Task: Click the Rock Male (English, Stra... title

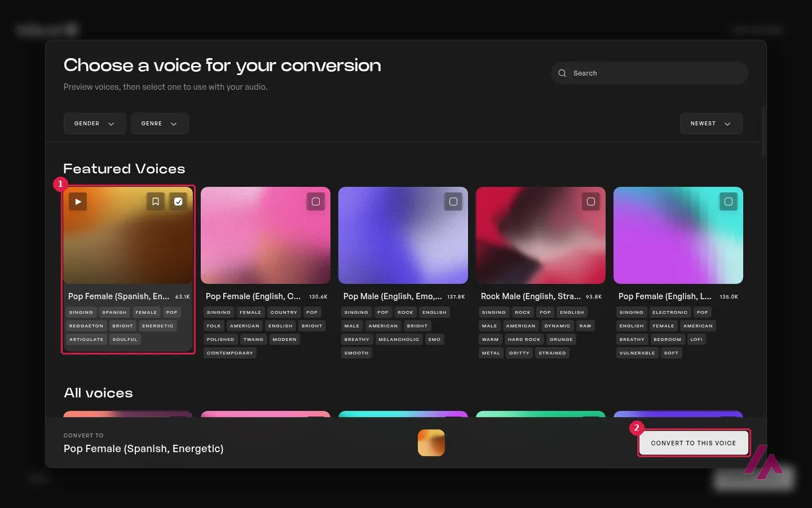Action: tap(531, 296)
